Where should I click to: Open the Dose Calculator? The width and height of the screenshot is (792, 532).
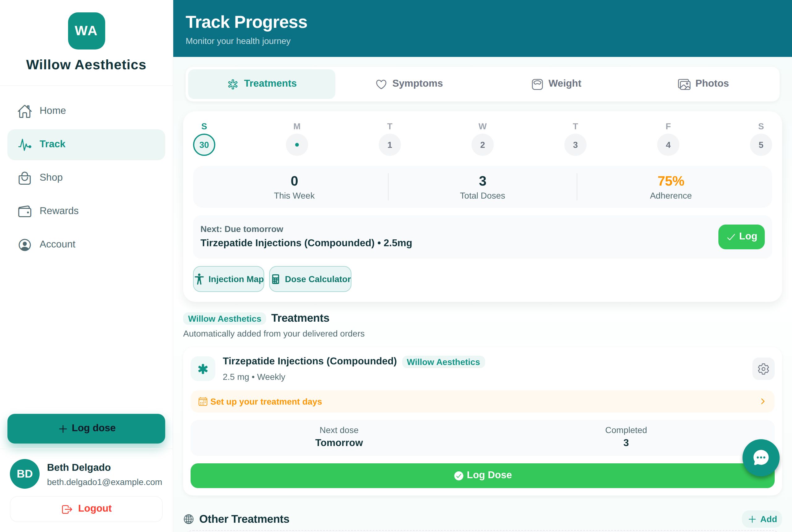(310, 279)
